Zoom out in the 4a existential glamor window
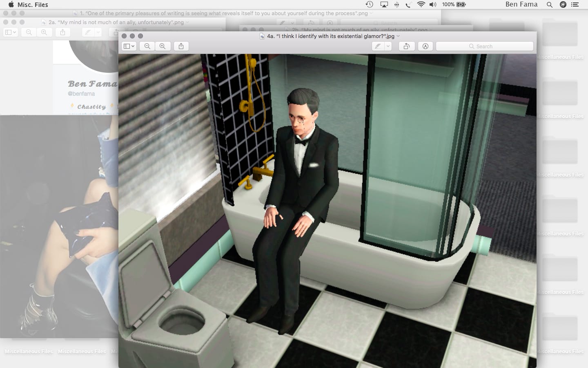Image resolution: width=588 pixels, height=368 pixels. pos(147,46)
